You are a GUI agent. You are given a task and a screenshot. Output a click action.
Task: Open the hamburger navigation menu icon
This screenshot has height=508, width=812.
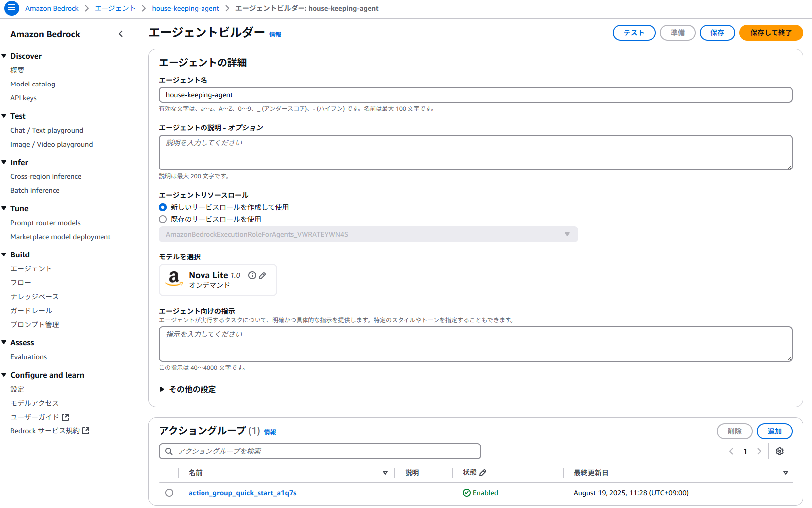point(11,8)
